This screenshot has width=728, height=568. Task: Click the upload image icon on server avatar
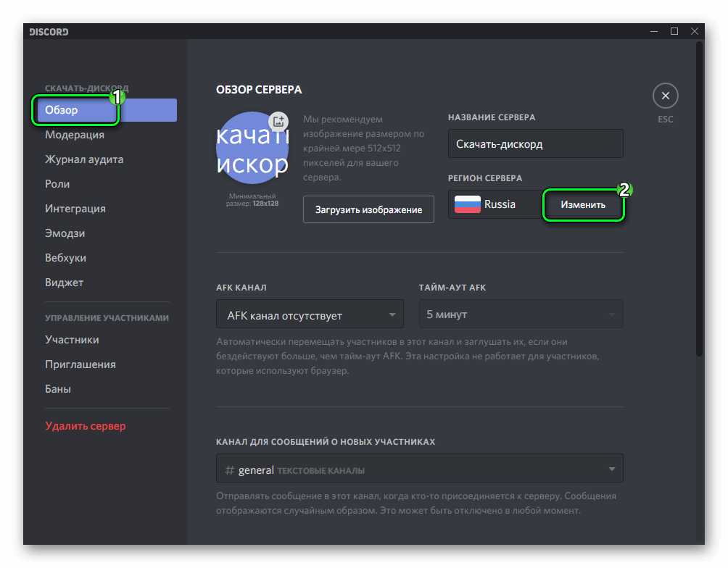pos(278,122)
